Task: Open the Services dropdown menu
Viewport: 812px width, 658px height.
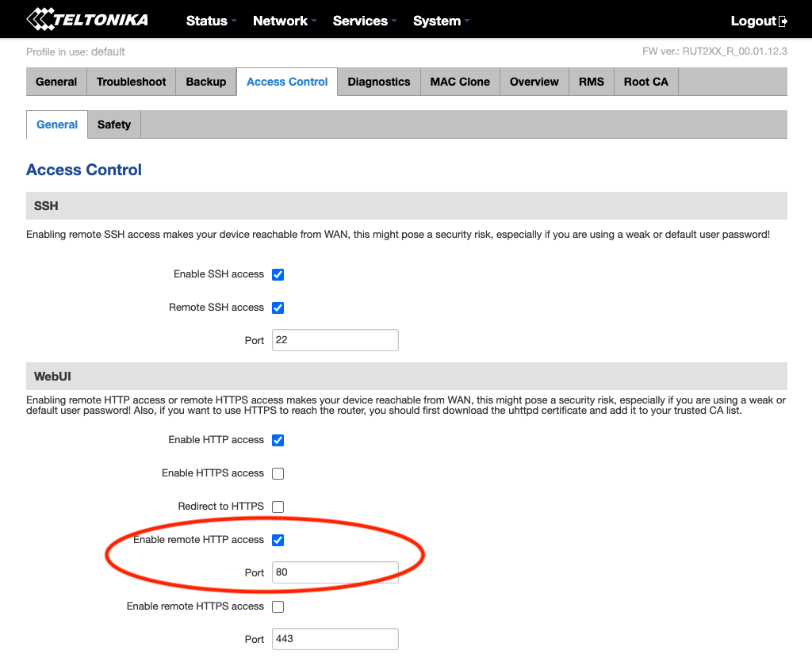Action: click(x=361, y=21)
